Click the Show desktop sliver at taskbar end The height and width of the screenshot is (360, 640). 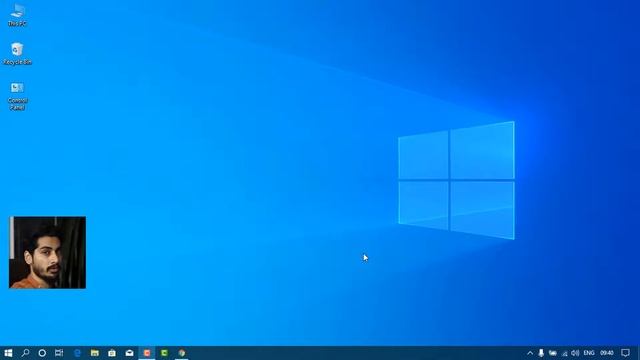tap(638, 353)
